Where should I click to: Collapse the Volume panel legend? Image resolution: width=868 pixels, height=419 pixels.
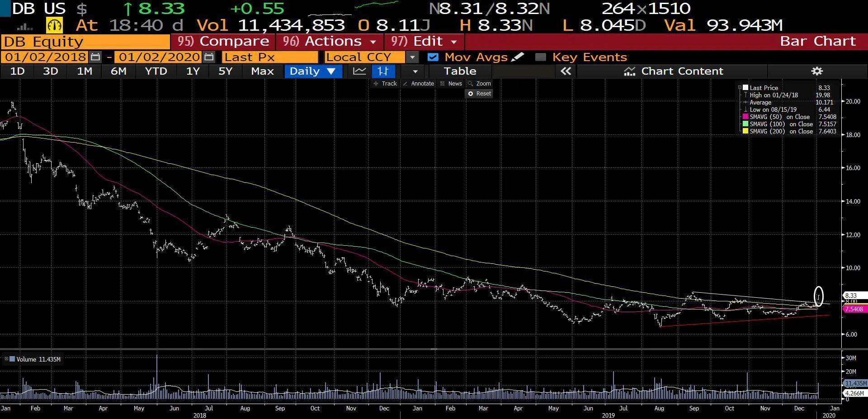6,359
